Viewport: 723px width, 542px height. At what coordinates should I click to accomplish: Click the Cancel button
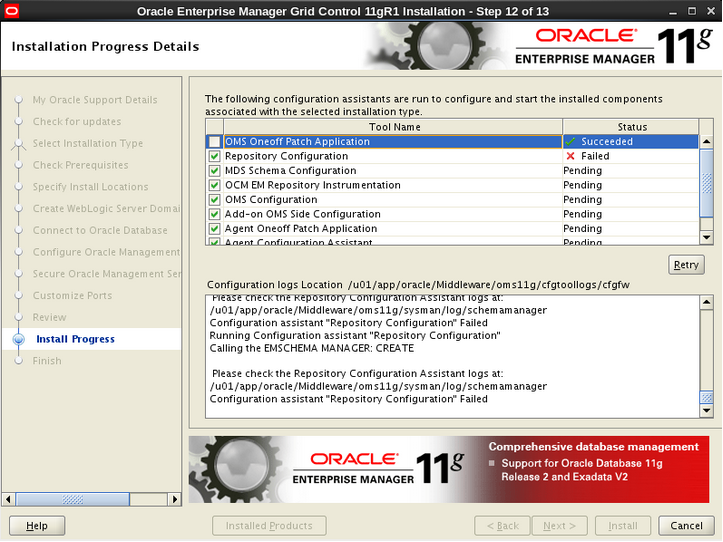click(x=686, y=525)
